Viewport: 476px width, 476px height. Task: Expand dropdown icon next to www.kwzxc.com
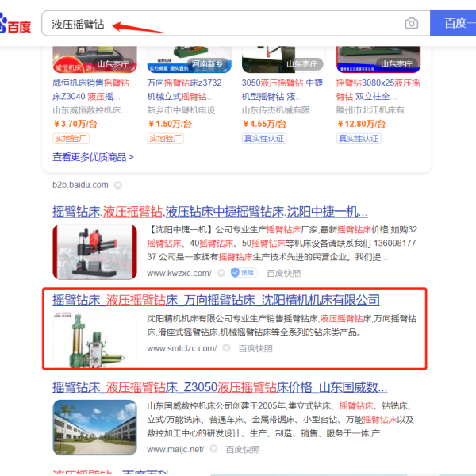tap(221, 273)
